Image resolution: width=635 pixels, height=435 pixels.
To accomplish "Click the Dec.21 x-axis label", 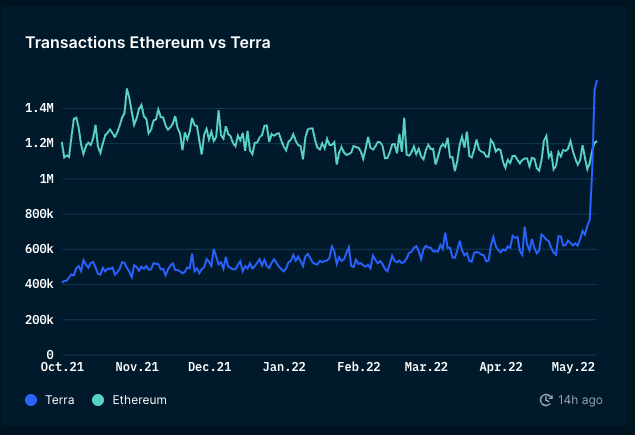I will (210, 367).
